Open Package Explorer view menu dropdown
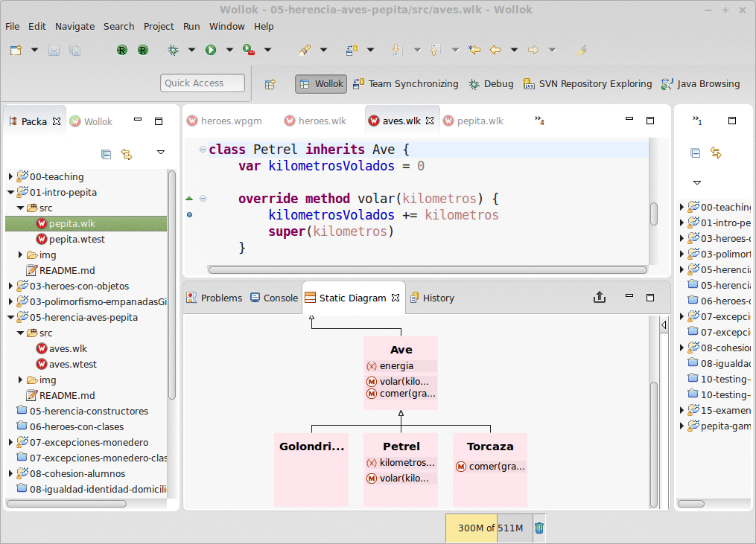 [x=161, y=153]
